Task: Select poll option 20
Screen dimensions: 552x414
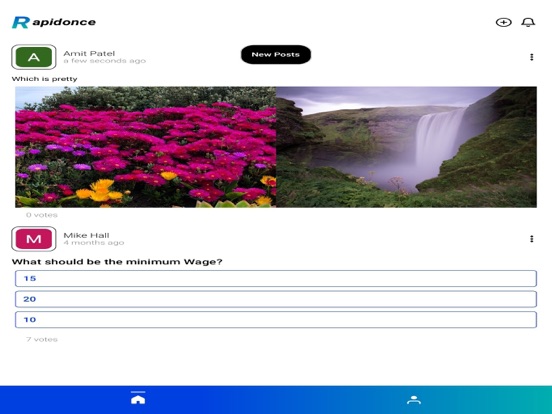Action: coord(276,299)
